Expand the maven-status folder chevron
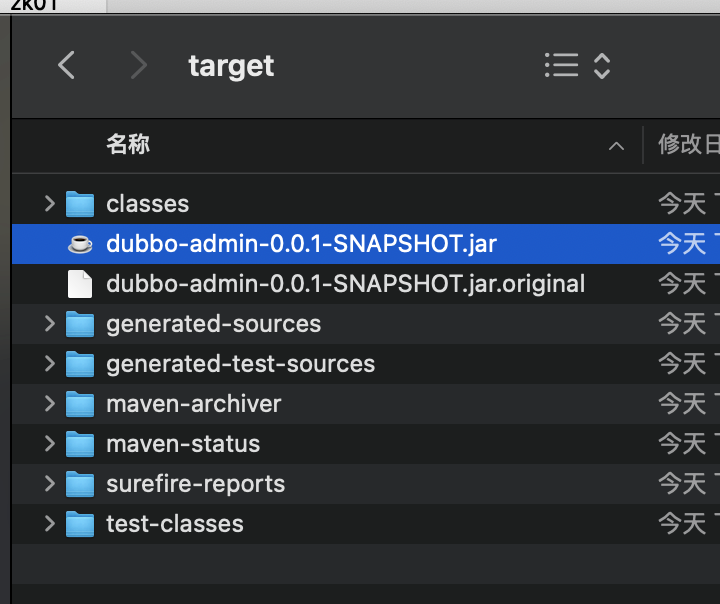Screen dimensions: 720x604 pos(49,444)
